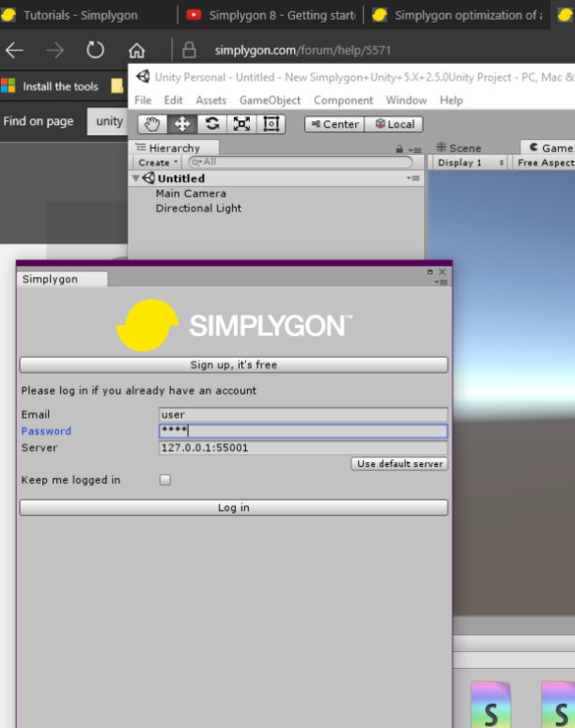Open the Create dropdown in Hierarchy
Screen dimensions: 575x728
(158, 163)
